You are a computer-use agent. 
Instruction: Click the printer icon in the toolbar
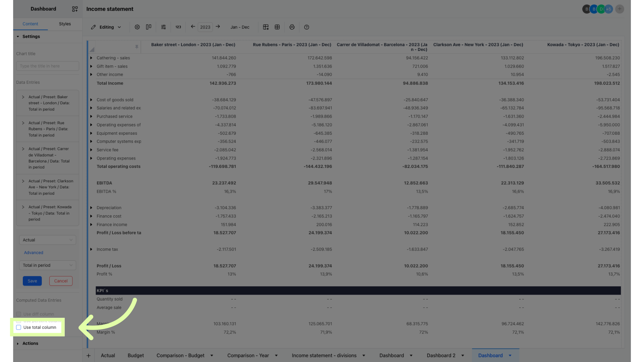click(x=292, y=27)
